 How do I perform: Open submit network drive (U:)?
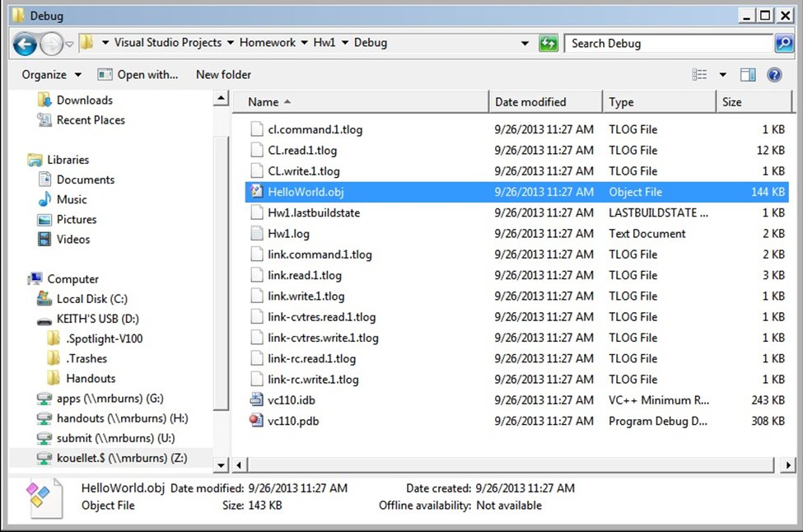(106, 438)
